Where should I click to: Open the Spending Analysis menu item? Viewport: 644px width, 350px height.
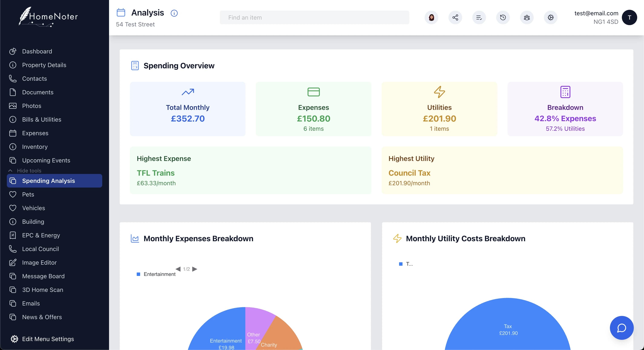(x=49, y=181)
